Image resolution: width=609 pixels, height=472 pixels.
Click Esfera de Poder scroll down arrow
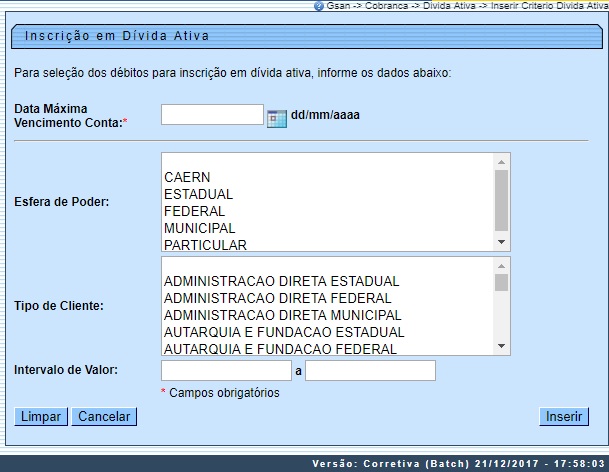pos(501,242)
